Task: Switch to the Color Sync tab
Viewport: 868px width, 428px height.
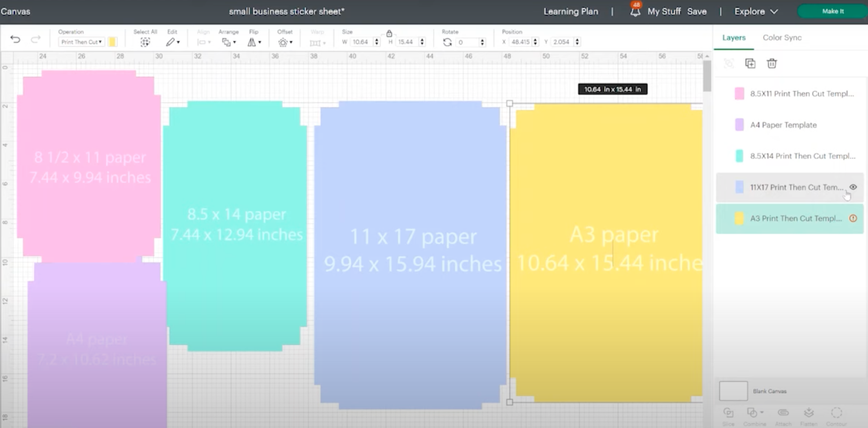Action: click(x=782, y=37)
